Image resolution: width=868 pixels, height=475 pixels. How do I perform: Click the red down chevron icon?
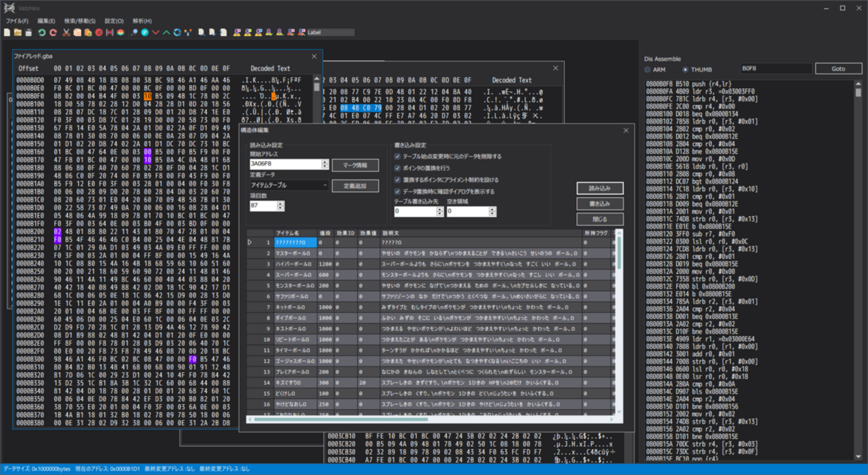[156, 32]
